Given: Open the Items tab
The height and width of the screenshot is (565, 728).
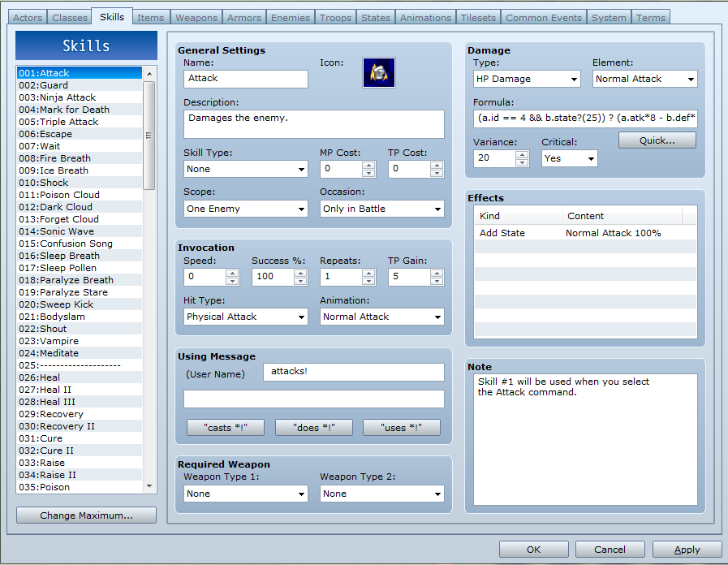Looking at the screenshot, I should [150, 18].
